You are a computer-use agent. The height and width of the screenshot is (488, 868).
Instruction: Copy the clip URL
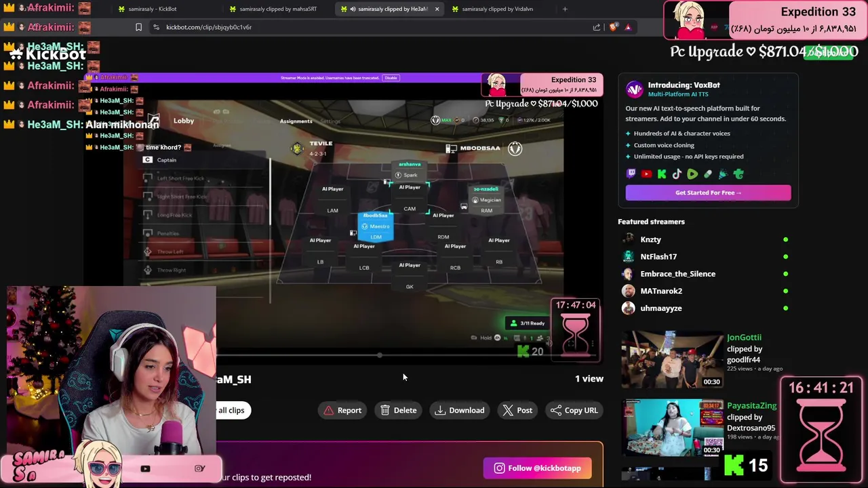574,410
